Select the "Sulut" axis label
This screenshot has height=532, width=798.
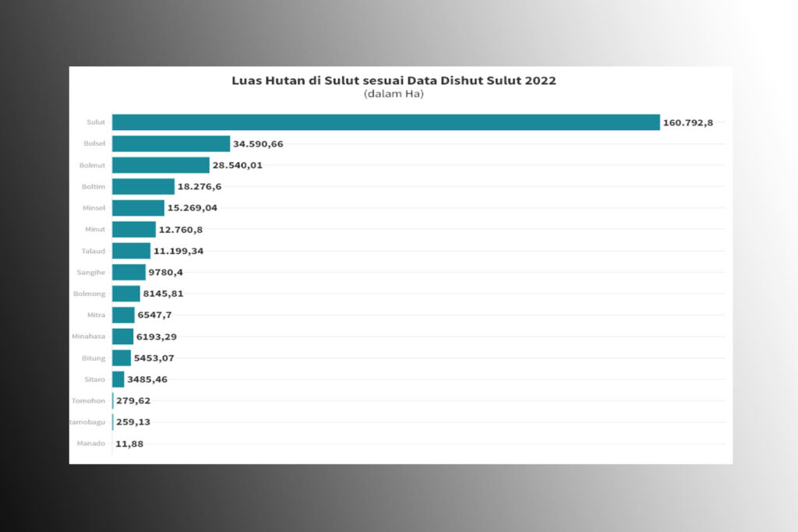pos(96,122)
